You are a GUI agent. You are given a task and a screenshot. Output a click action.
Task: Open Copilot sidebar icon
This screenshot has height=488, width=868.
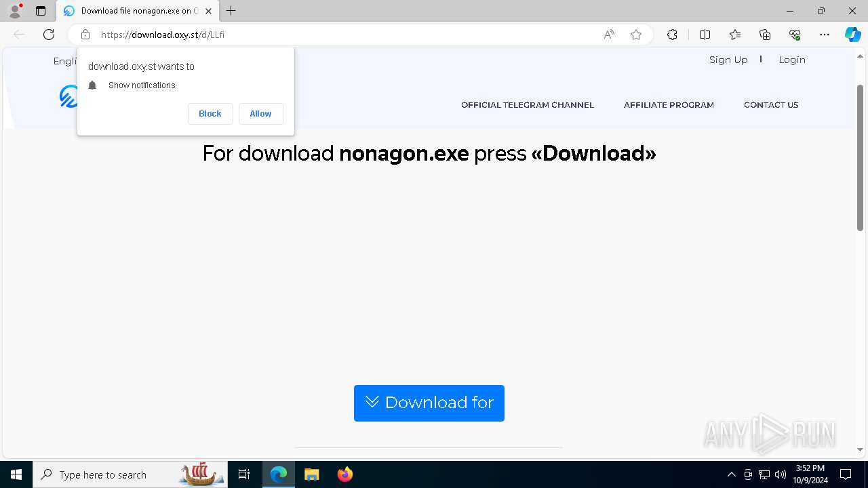pos(852,35)
